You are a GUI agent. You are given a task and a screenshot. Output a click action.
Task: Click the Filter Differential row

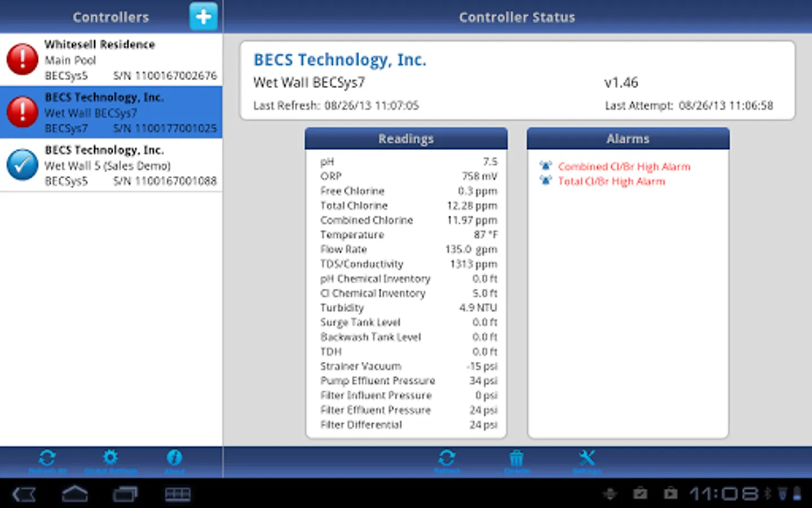click(409, 425)
